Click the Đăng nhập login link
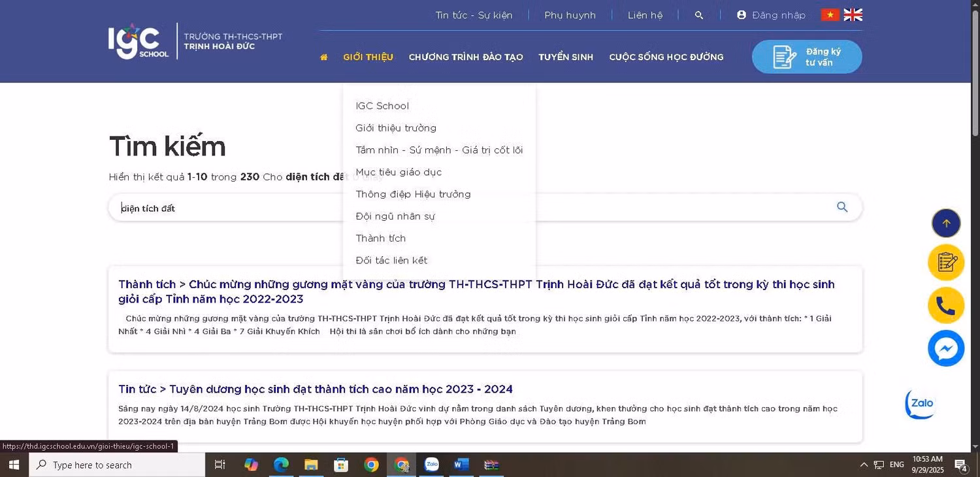The height and width of the screenshot is (477, 980). (772, 15)
